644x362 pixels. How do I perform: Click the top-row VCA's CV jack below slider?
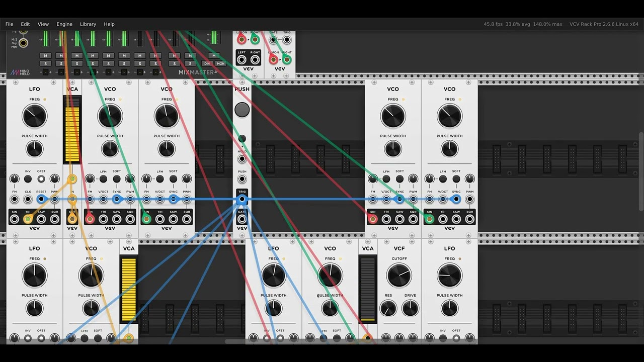pos(72,179)
